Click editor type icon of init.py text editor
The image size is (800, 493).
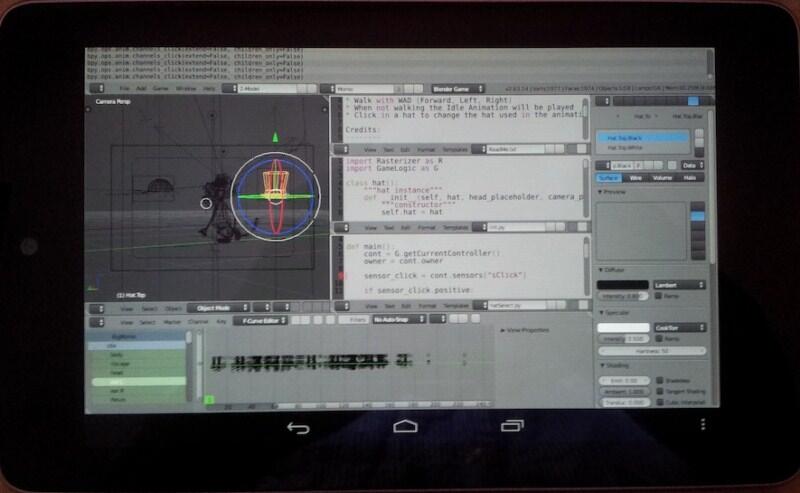point(341,227)
